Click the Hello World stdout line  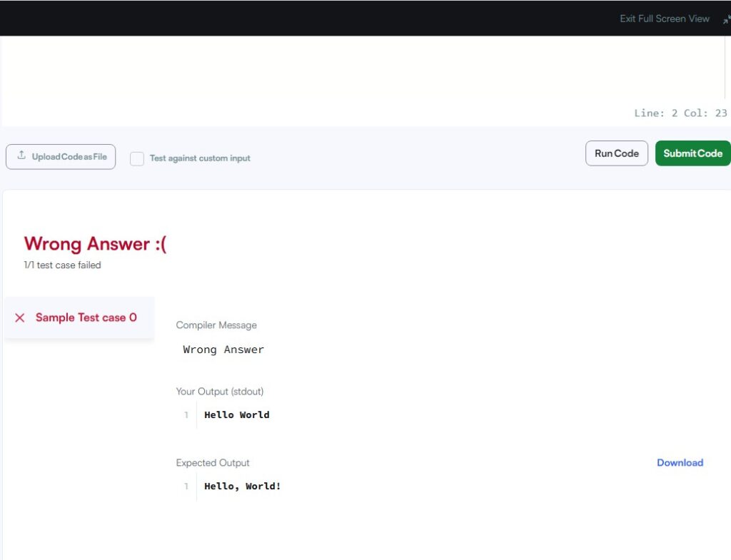coord(236,414)
